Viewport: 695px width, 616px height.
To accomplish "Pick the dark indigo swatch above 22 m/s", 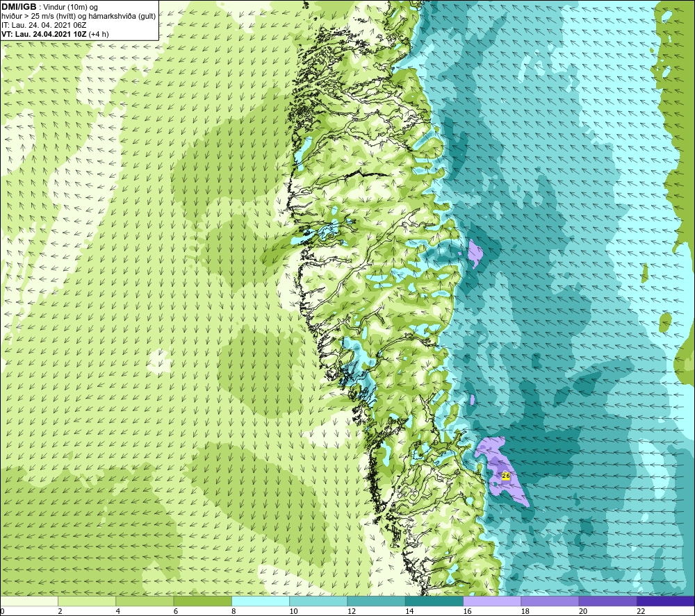I will pos(666,601).
